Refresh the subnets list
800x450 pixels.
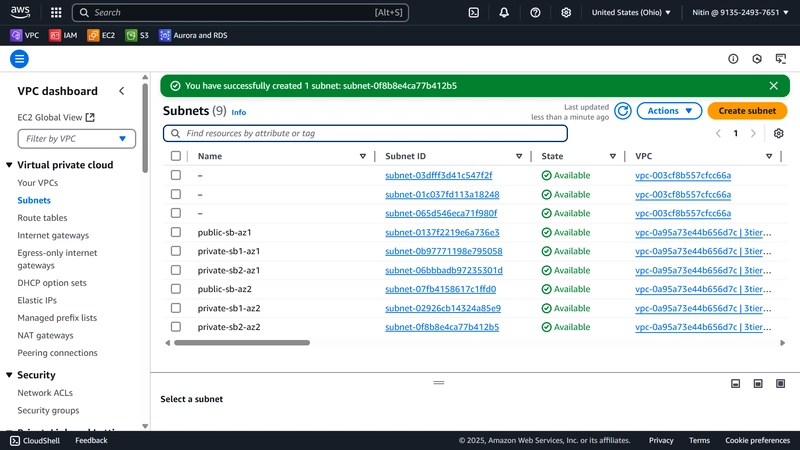coord(622,111)
